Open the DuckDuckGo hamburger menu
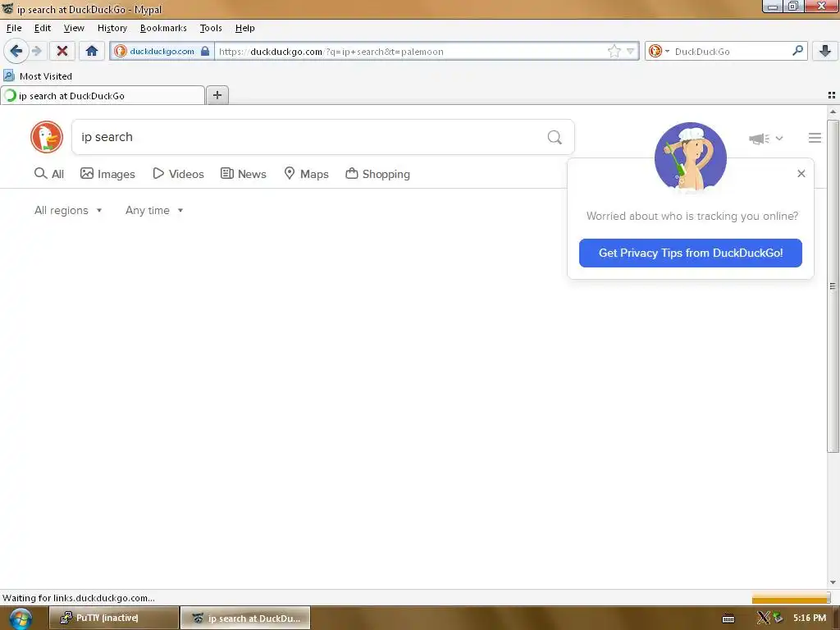 coord(815,138)
